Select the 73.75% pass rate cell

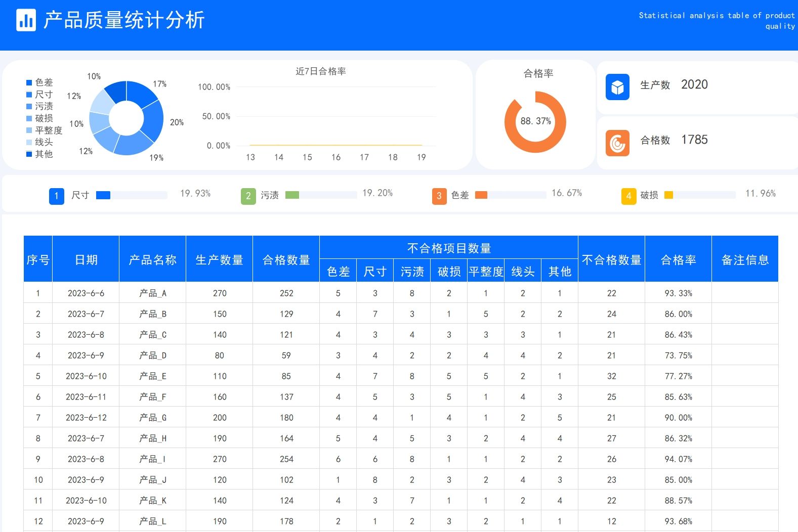click(x=679, y=355)
